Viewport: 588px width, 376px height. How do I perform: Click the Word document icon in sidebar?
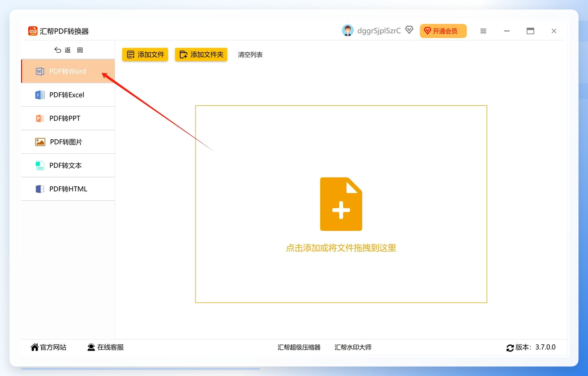(x=40, y=71)
